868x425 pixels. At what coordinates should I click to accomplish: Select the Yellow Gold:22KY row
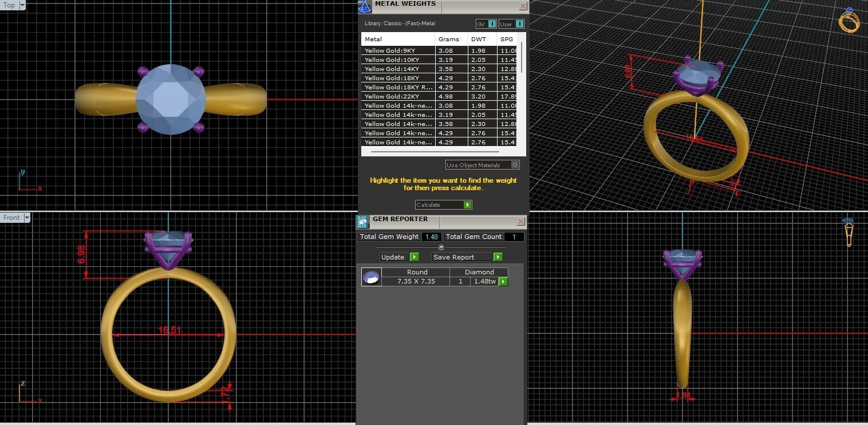439,96
